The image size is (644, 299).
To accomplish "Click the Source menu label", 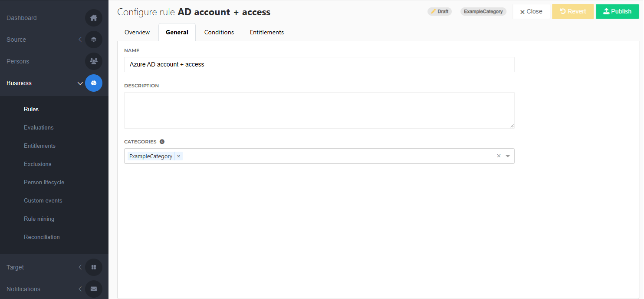I will (16, 40).
